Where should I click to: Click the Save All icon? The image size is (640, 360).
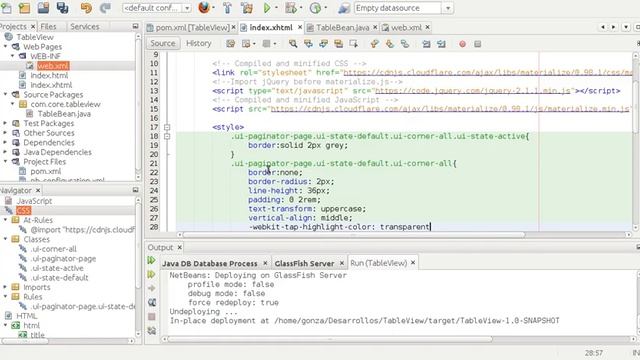point(62,8)
